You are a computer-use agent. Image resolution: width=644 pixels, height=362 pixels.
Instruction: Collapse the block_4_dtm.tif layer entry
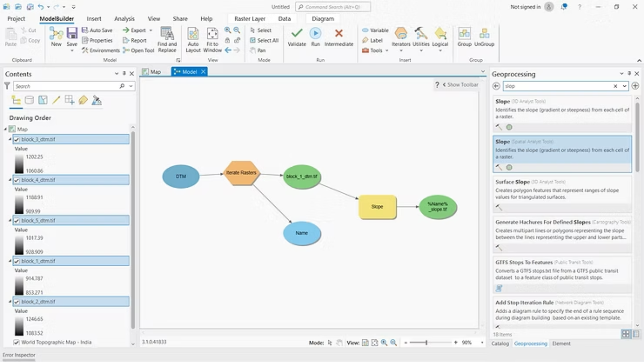(10, 180)
